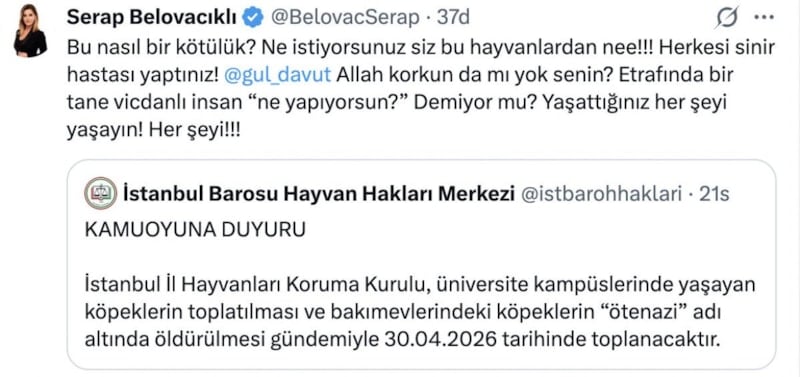Open Serap Belovacıklı's profile picture
Screen dimensions: 800x377
(31, 31)
